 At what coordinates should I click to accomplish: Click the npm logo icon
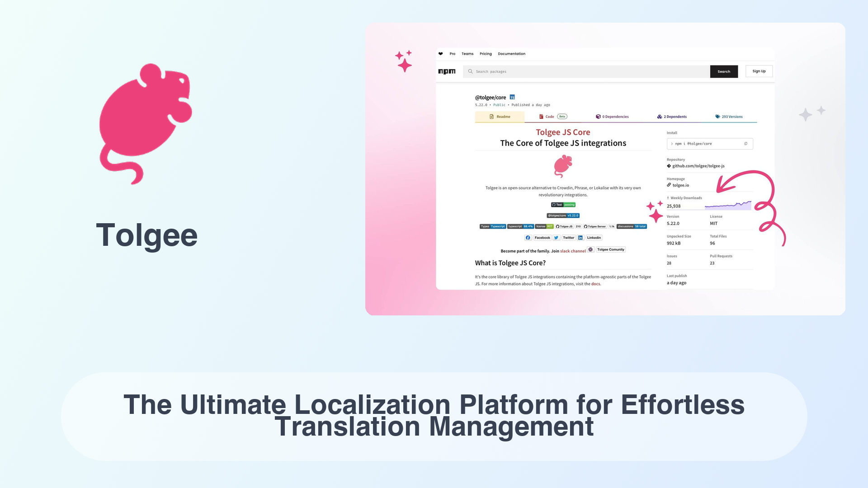447,71
